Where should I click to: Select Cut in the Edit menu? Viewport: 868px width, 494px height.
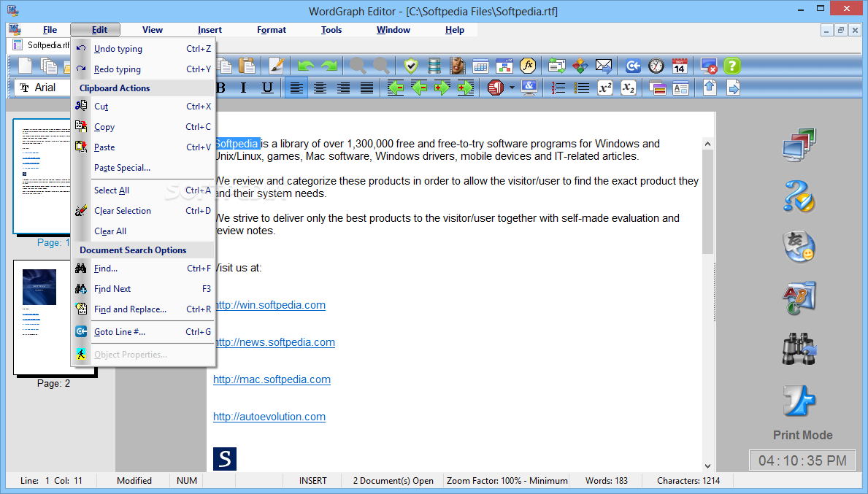tap(143, 107)
